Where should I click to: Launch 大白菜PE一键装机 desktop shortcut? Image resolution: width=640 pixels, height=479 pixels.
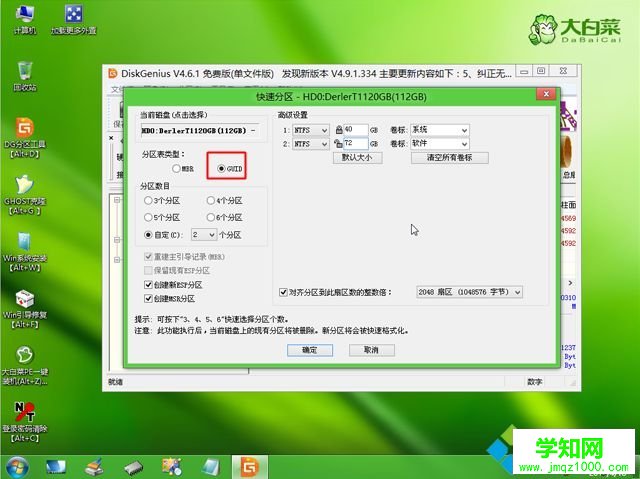click(x=25, y=366)
